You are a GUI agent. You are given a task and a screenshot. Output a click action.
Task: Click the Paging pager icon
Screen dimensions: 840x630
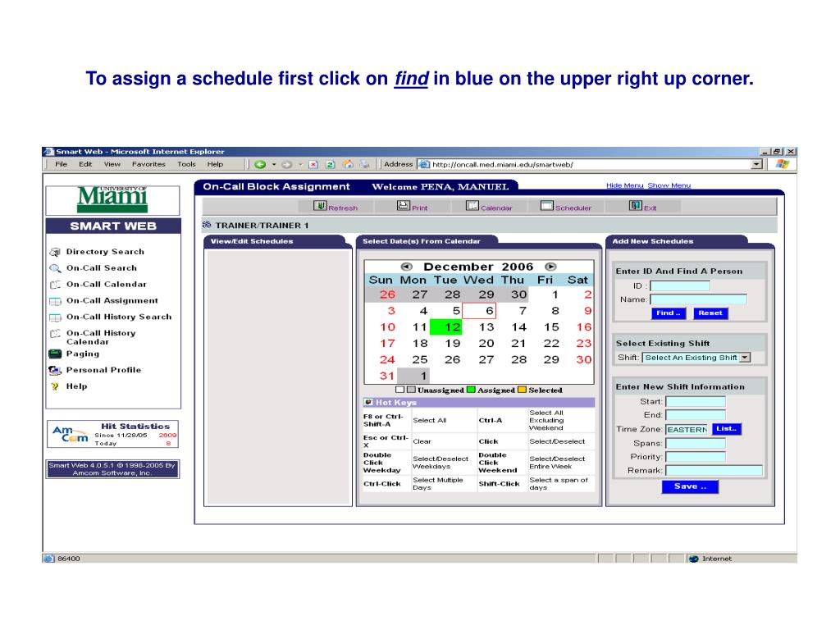(x=55, y=354)
